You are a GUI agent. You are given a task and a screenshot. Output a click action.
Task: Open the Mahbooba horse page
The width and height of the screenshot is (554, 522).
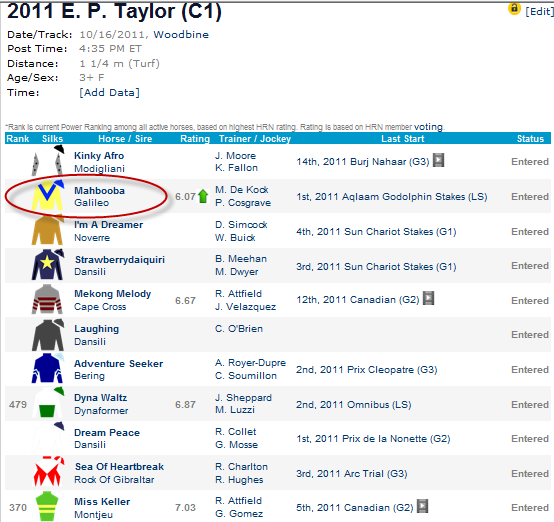(99, 190)
